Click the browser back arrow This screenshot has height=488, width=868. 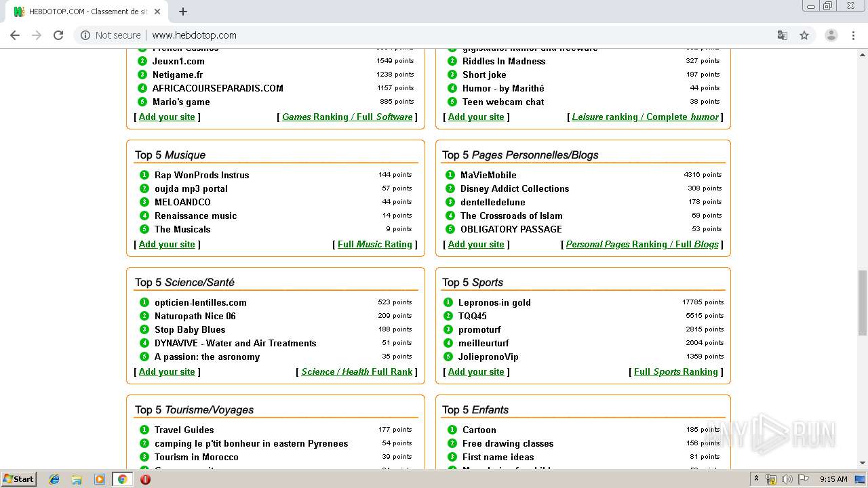(x=15, y=35)
